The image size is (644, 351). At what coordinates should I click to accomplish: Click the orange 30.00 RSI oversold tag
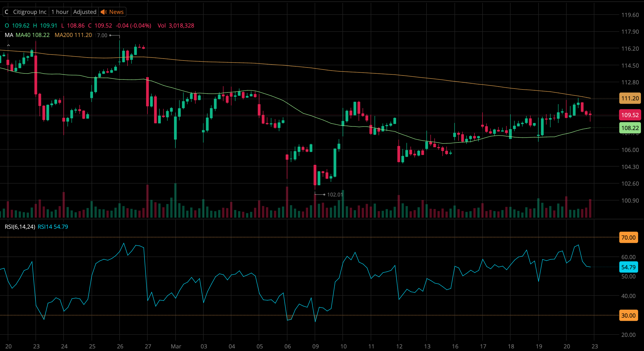coord(628,315)
